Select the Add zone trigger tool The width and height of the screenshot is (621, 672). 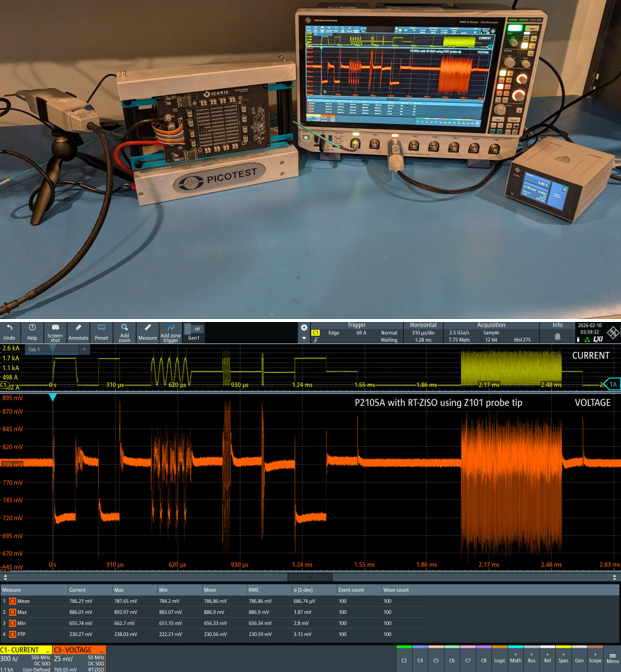[x=171, y=331]
